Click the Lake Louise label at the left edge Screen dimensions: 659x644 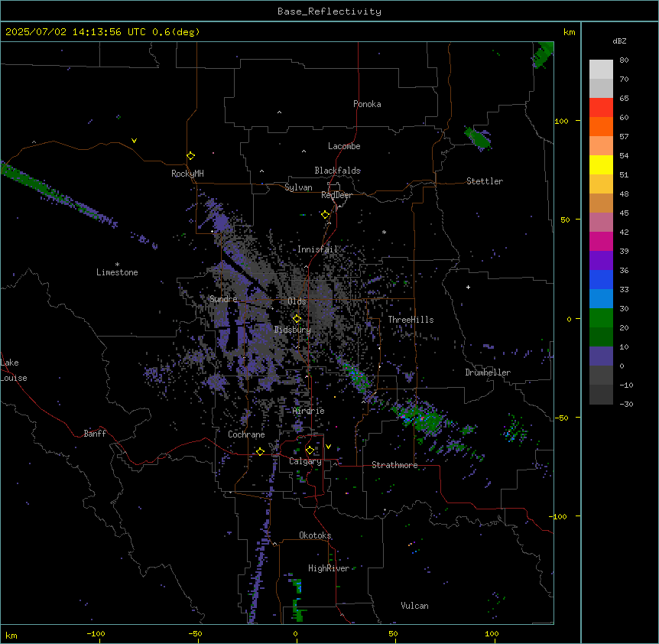pyautogui.click(x=14, y=370)
